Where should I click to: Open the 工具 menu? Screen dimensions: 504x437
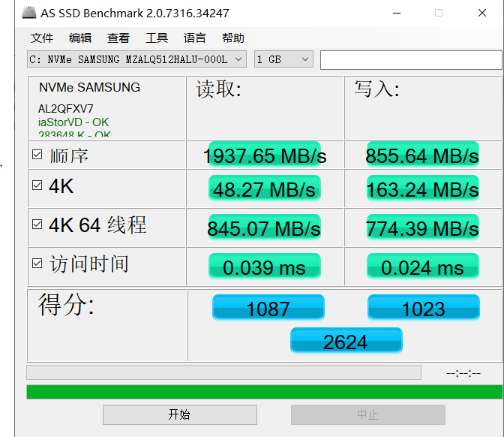click(x=157, y=38)
